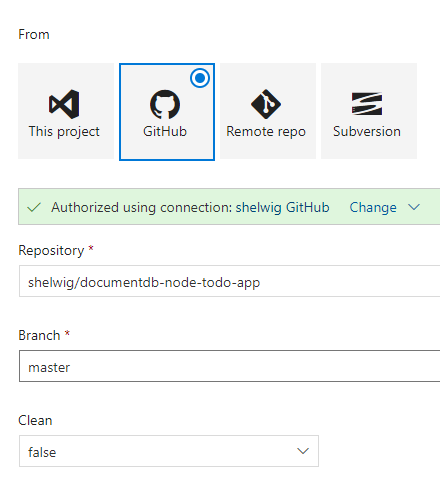
Task: Choose the Subversion source tile
Action: click(369, 111)
